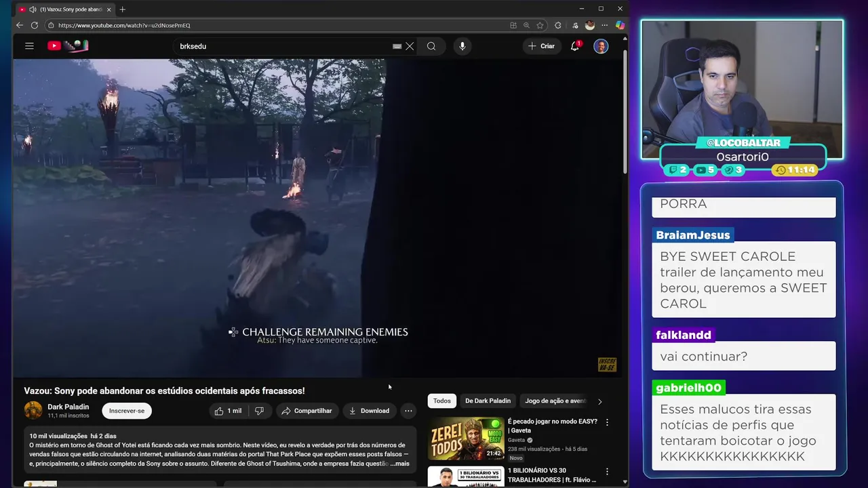This screenshot has height=488, width=868.
Task: Click gabrielh00 username in chat overlay
Action: pos(688,388)
